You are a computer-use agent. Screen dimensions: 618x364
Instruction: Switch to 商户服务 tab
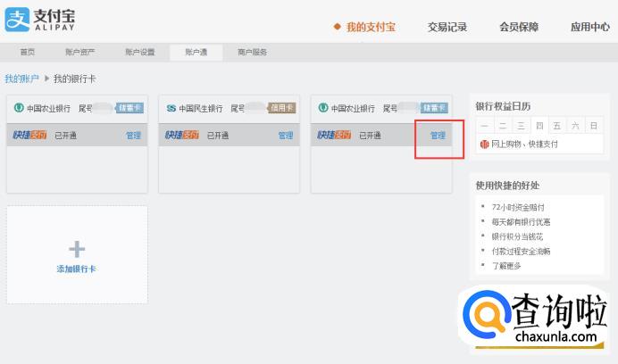252,52
